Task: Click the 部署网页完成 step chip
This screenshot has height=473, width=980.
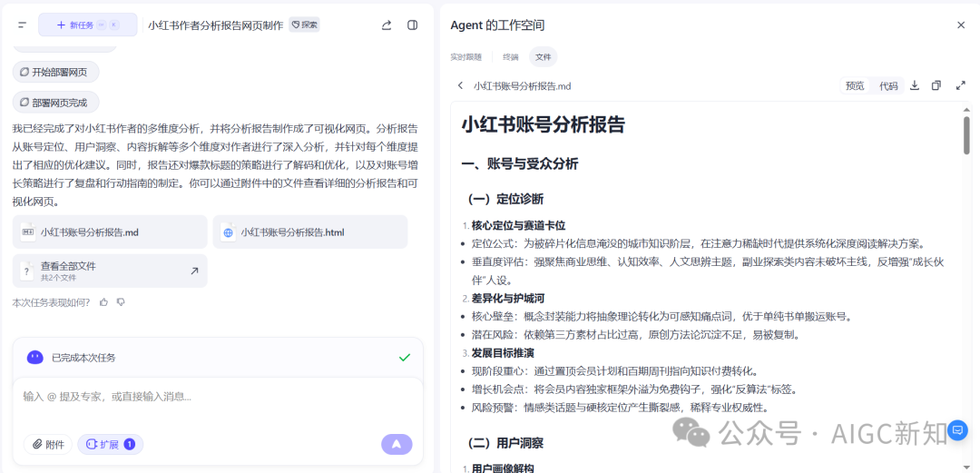Action: (55, 102)
